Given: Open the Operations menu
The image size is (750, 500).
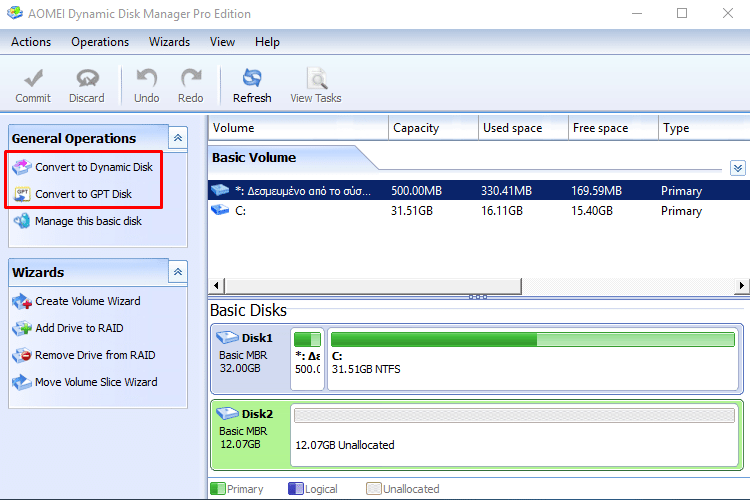Looking at the screenshot, I should (100, 42).
